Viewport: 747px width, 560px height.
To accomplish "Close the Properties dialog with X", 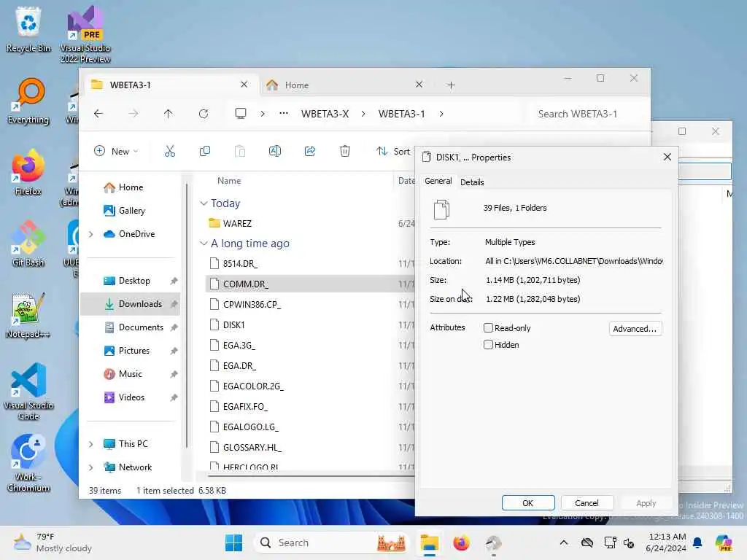I will tap(667, 157).
